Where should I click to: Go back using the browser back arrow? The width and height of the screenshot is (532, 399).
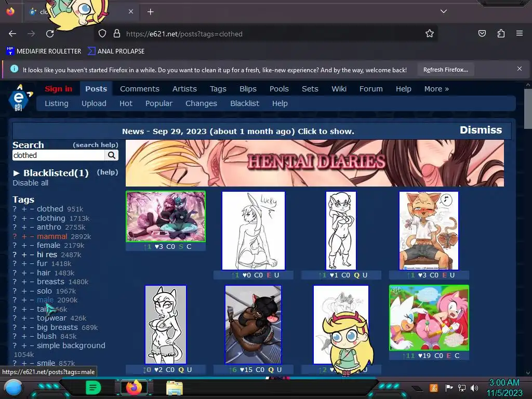[12, 34]
